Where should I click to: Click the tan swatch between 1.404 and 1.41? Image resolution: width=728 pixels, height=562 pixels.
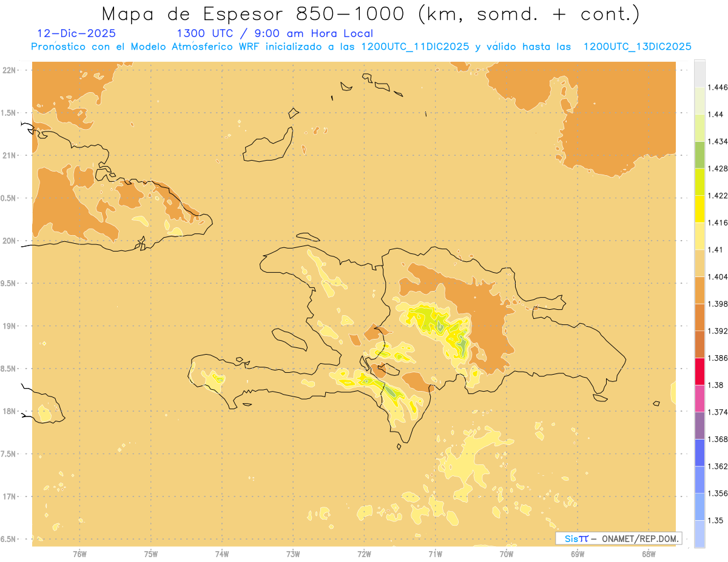[699, 263]
